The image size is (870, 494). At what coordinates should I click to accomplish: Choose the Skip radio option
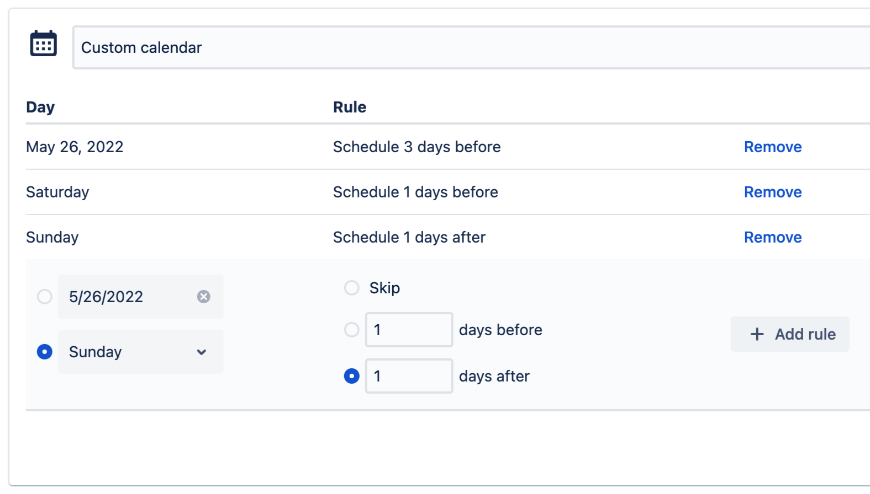[x=351, y=288]
